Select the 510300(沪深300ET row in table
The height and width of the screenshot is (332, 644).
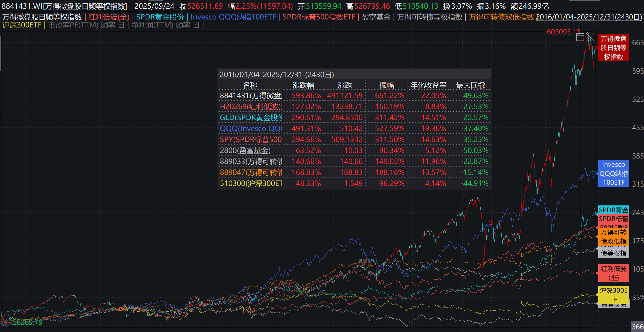click(251, 183)
